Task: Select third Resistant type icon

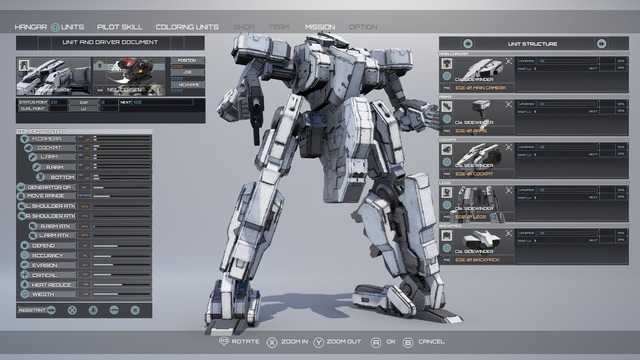Action: 93,310
